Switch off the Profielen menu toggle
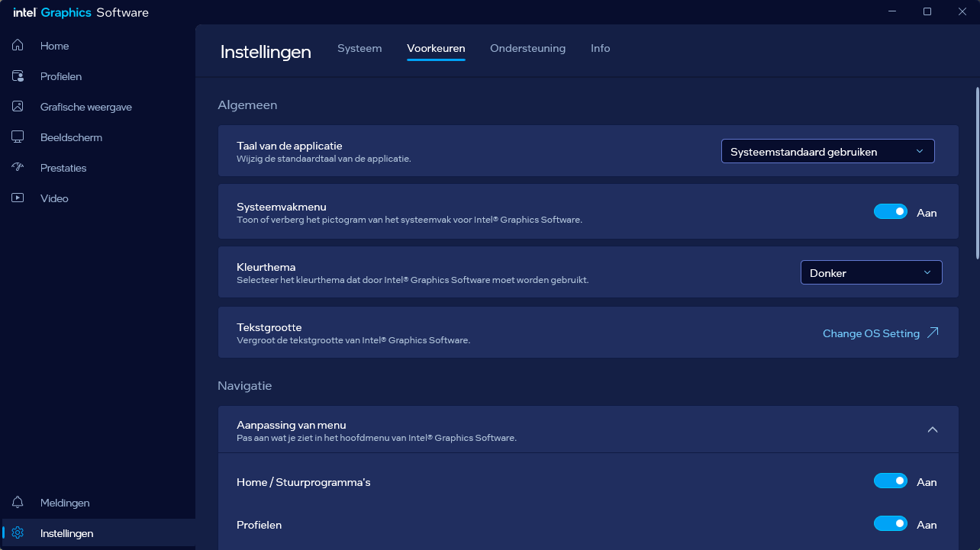 pos(890,524)
